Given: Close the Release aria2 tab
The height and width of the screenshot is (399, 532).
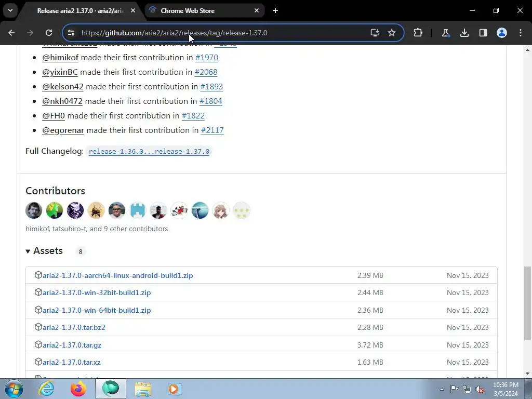Looking at the screenshot, I should click(x=133, y=10).
